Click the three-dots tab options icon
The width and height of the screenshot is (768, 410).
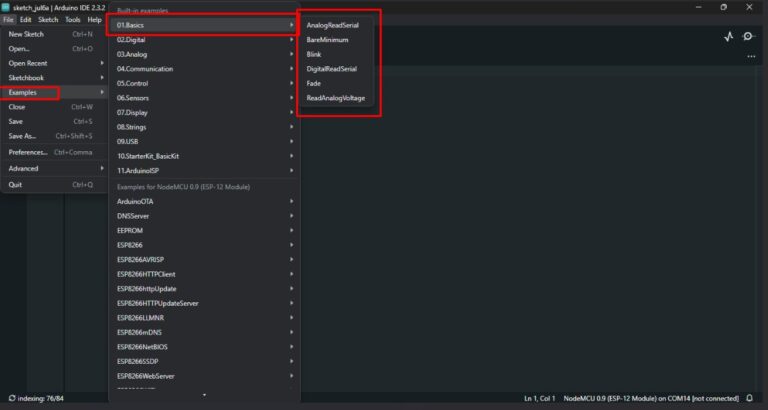[751, 56]
